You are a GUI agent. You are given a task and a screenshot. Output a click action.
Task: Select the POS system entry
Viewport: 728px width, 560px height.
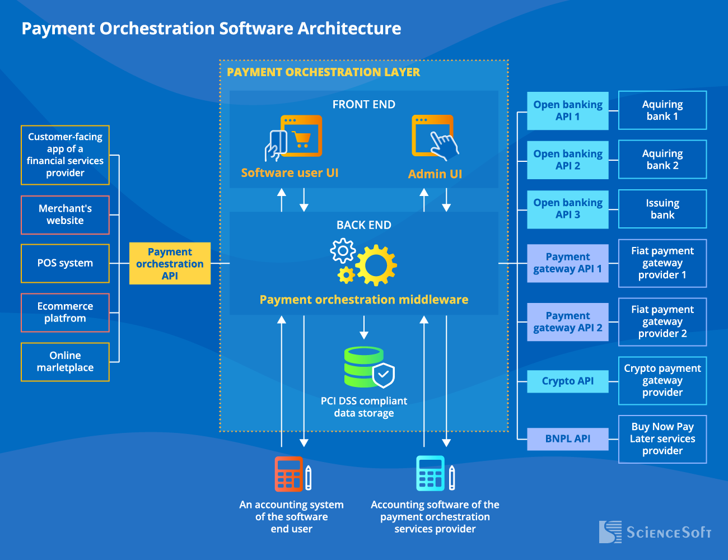click(65, 263)
